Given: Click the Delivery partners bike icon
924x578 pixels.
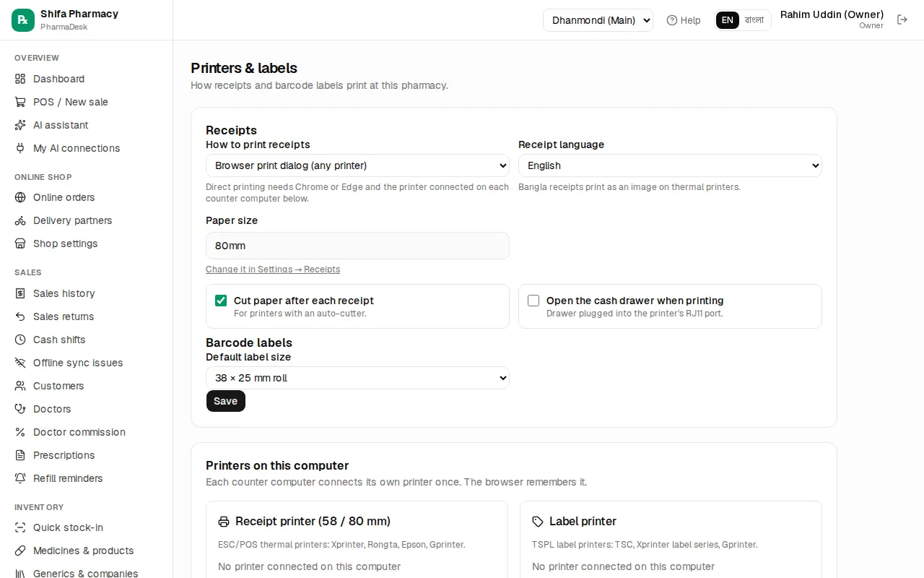Looking at the screenshot, I should pos(20,220).
